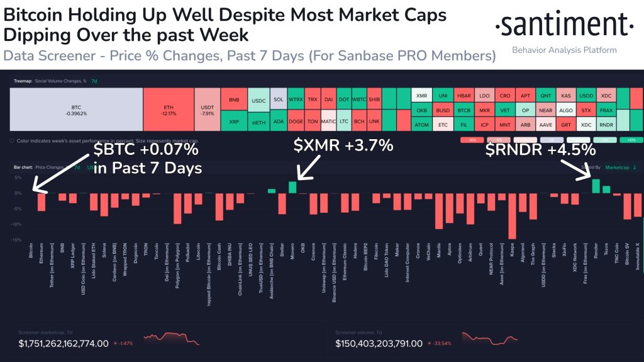This screenshot has width=644, height=362.
Task: Click the red Ethereum bar in chart
Action: click(x=42, y=201)
